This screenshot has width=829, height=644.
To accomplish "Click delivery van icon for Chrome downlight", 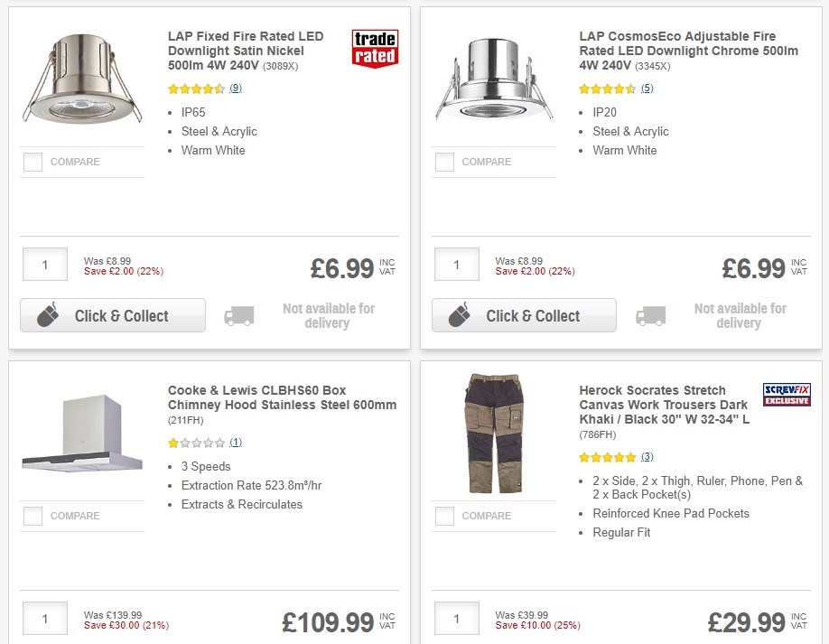I will (x=650, y=315).
